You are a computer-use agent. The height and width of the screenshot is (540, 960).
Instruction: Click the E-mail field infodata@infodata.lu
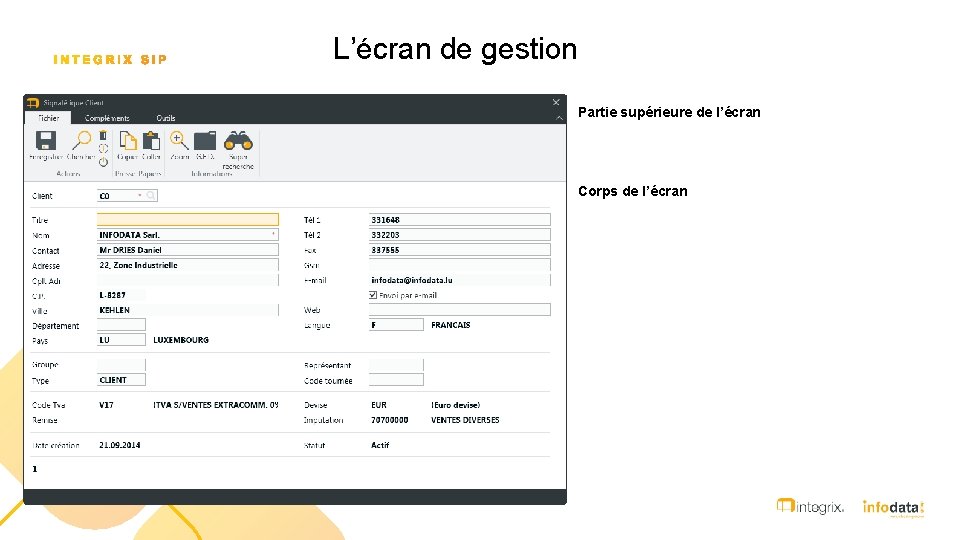pos(460,280)
